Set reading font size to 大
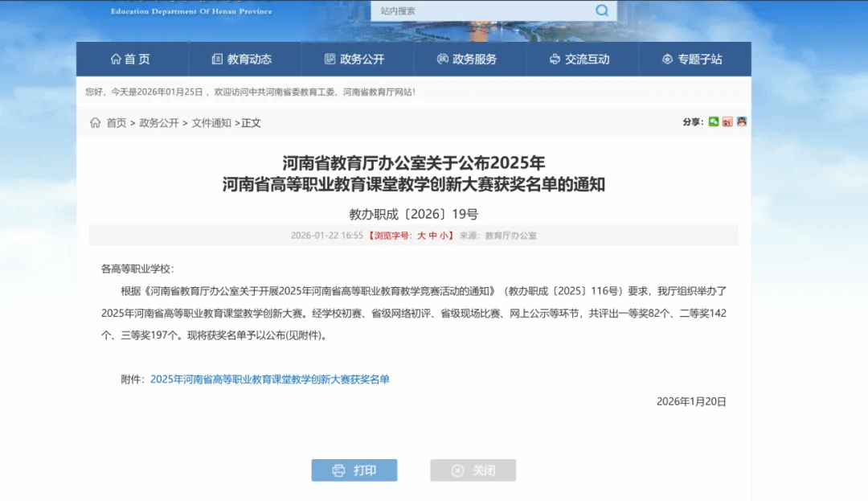This screenshot has width=868, height=501. point(420,236)
